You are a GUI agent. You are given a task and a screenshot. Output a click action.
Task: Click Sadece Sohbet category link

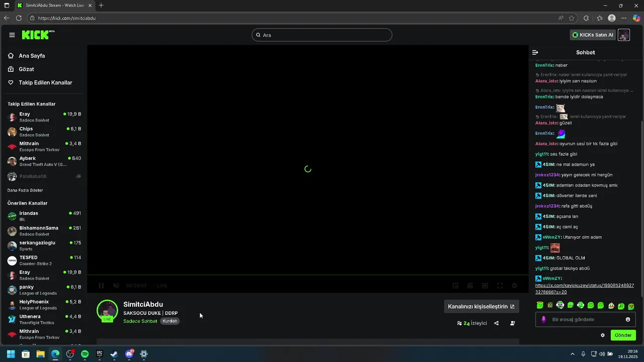pos(140,321)
